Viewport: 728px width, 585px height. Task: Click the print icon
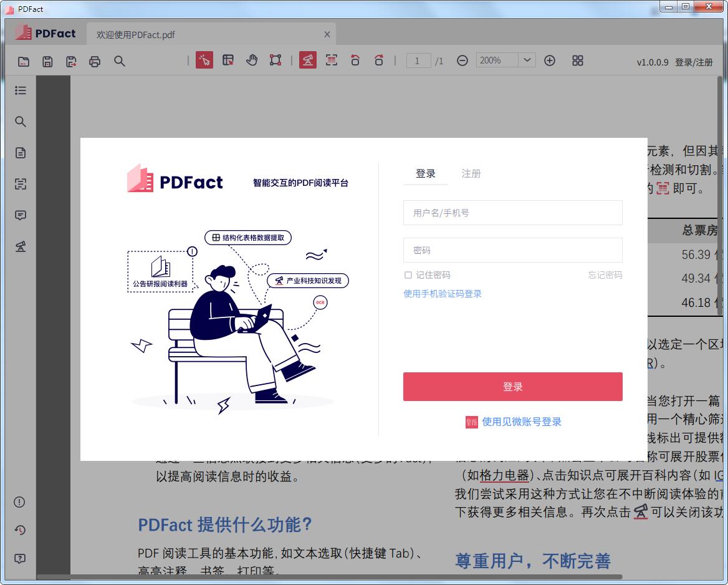point(95,61)
